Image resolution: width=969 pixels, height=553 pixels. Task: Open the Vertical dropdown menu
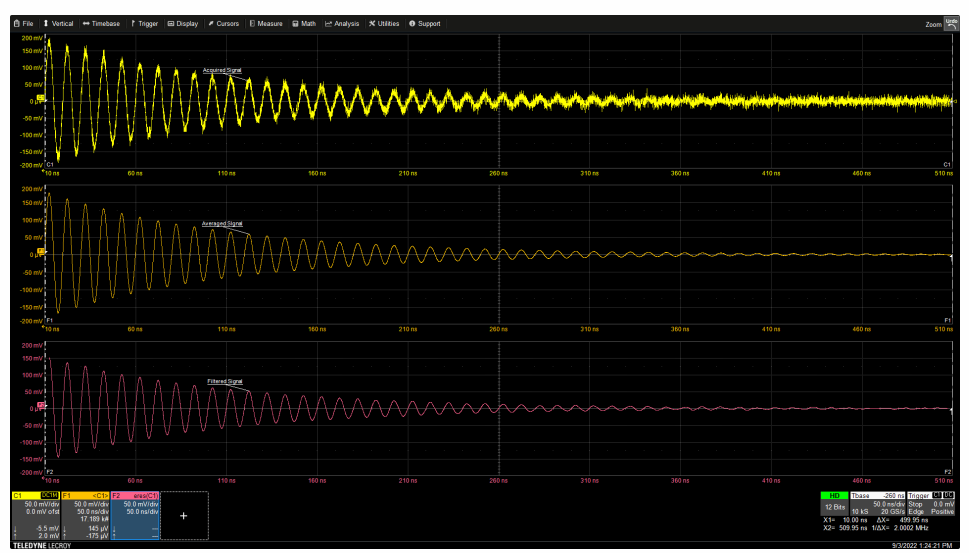[58, 23]
